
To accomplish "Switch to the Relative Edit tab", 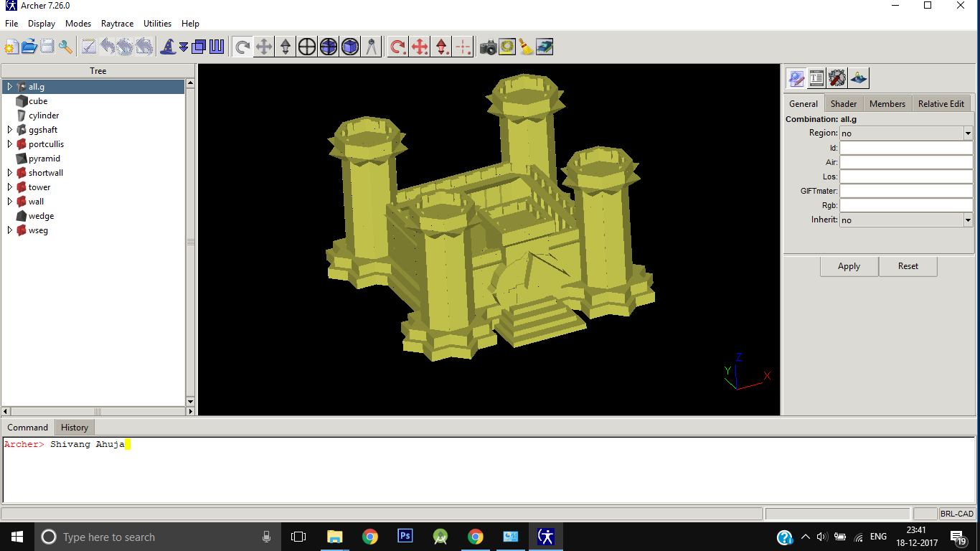I will pyautogui.click(x=941, y=103).
